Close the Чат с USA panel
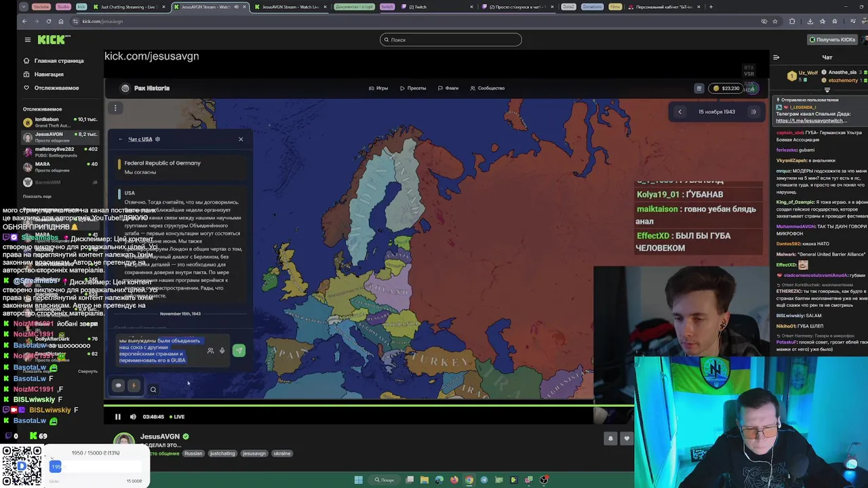This screenshot has height=488, width=868. pyautogui.click(x=241, y=140)
